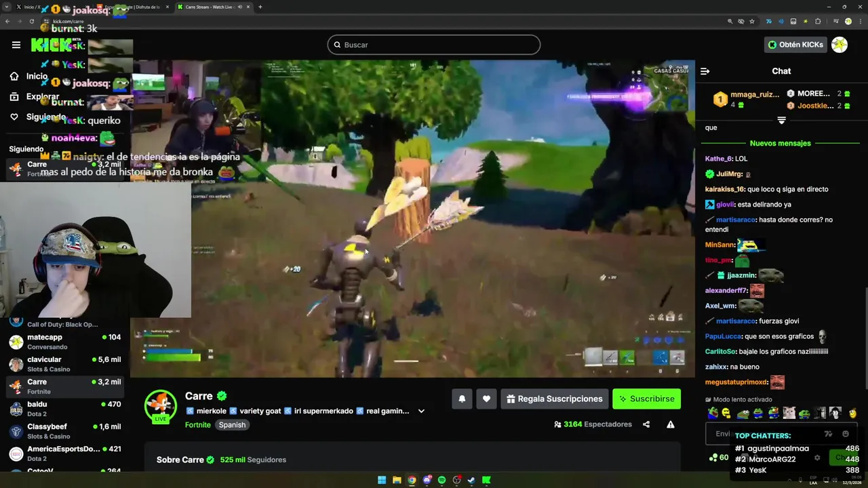Expand the chat leaderboard arrow under gifters
Screen dimensions: 868x488
pos(781,120)
